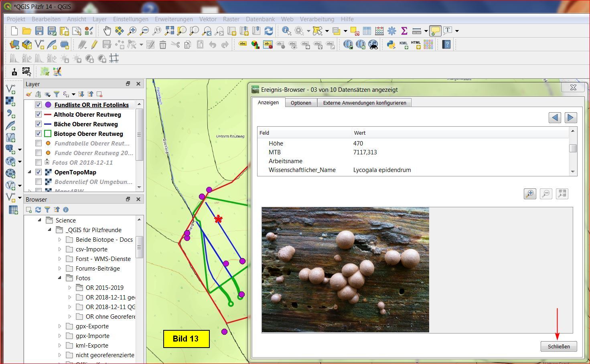The height and width of the screenshot is (364, 590).
Task: Switch to the Optionen tab
Action: [x=301, y=103]
